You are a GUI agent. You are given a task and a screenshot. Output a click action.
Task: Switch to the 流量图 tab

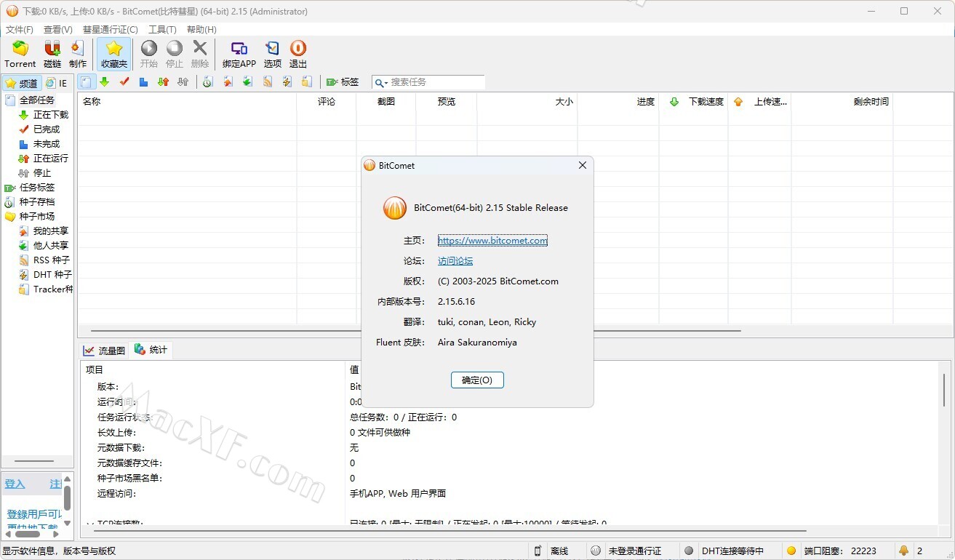coord(105,351)
